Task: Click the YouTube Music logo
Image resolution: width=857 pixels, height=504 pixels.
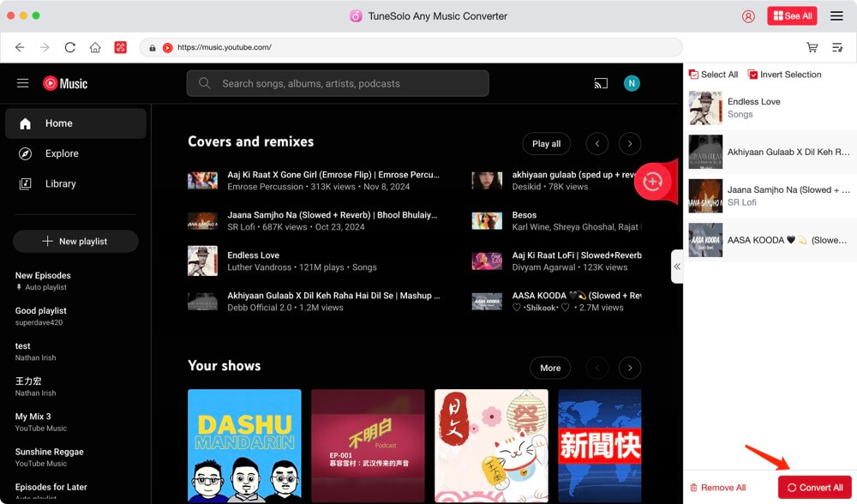Action: pyautogui.click(x=65, y=83)
